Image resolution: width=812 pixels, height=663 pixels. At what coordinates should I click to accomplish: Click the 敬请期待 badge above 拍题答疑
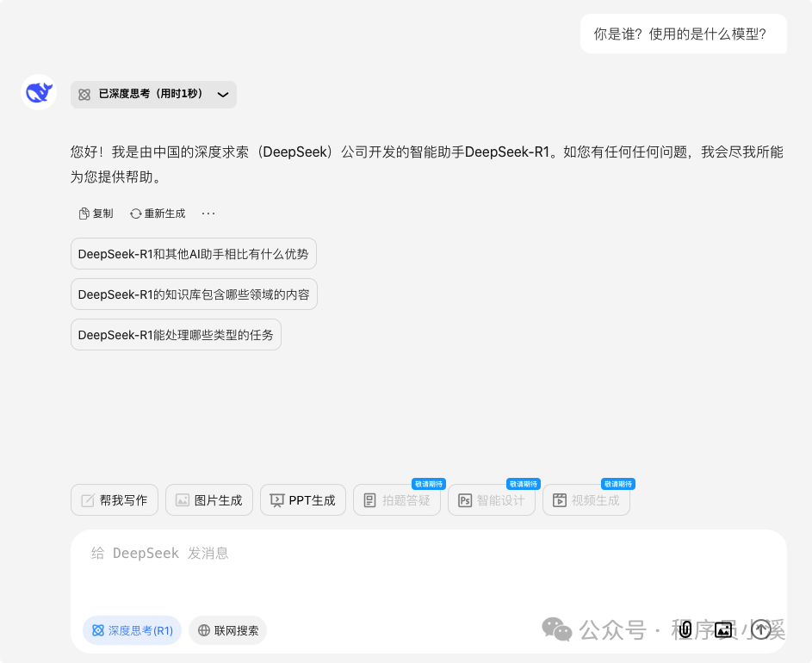(x=429, y=484)
